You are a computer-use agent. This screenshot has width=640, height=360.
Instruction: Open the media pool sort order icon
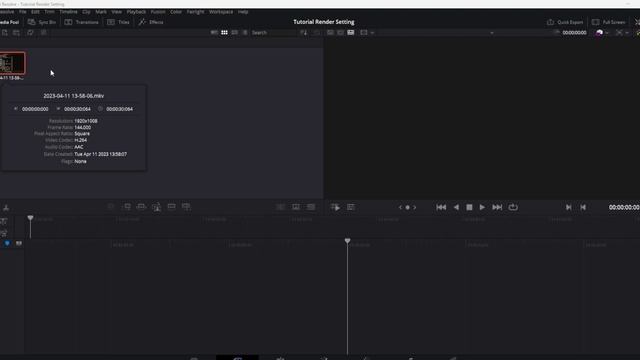click(303, 32)
